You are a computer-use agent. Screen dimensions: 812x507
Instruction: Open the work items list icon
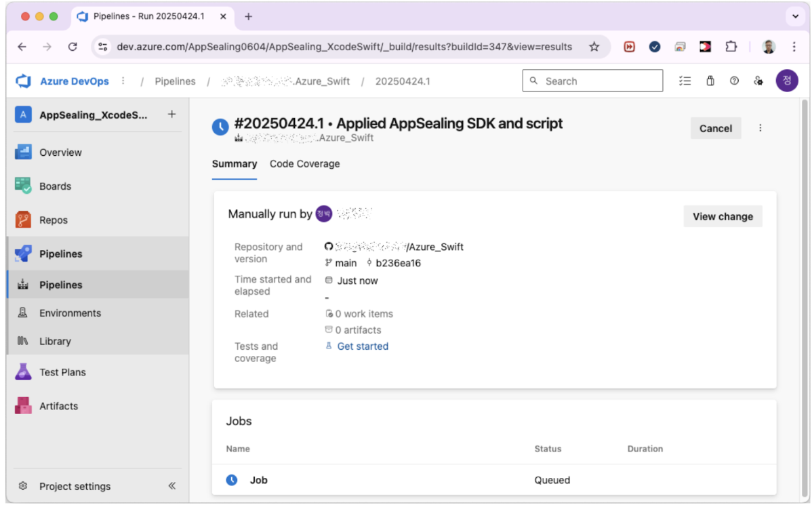(685, 81)
